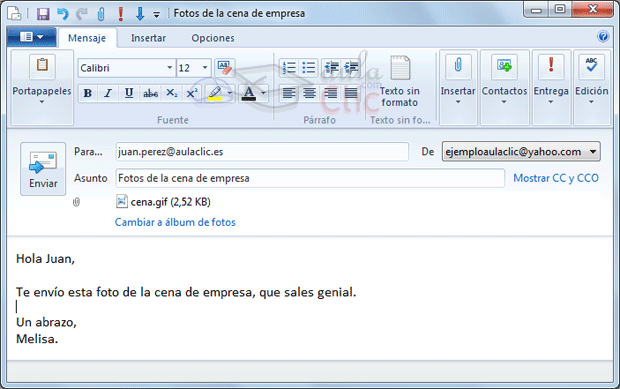Viewport: 620px width, 389px height.
Task: Insert a numbered list
Action: 289,68
